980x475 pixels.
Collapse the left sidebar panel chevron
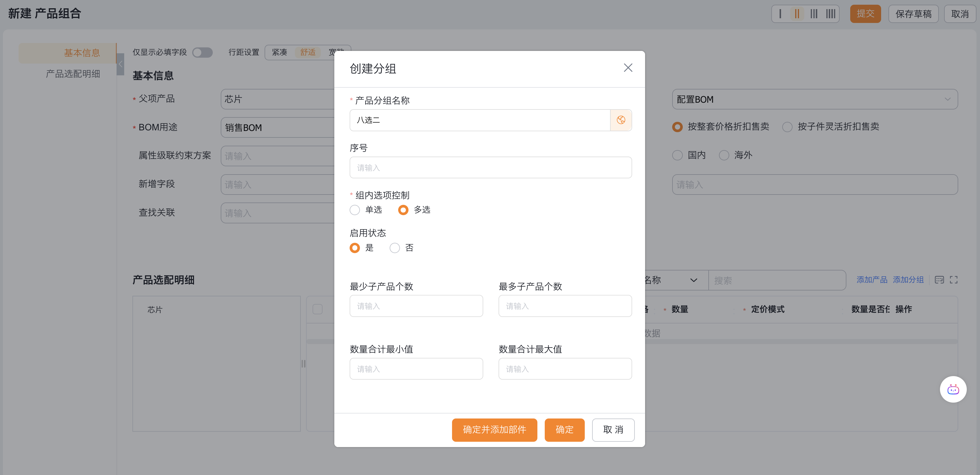120,64
